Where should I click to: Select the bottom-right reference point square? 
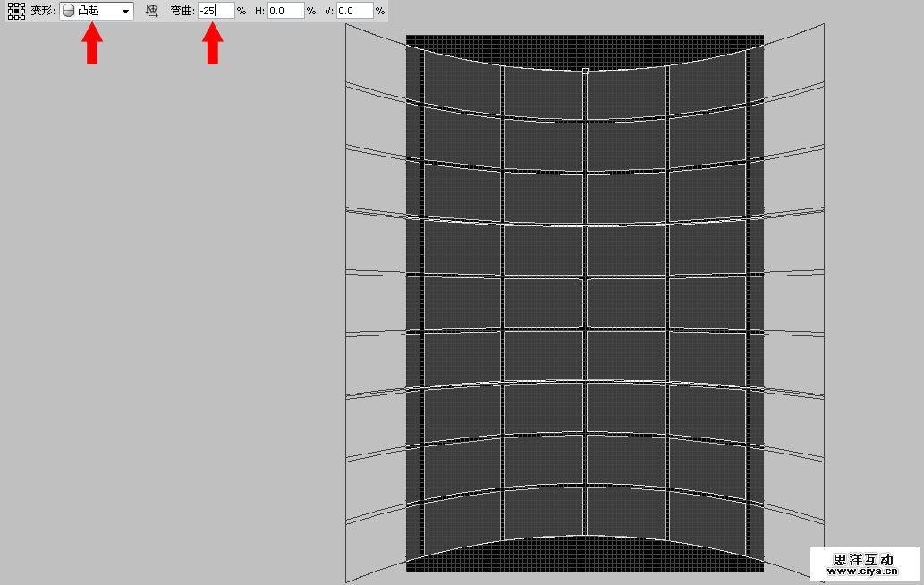point(22,17)
